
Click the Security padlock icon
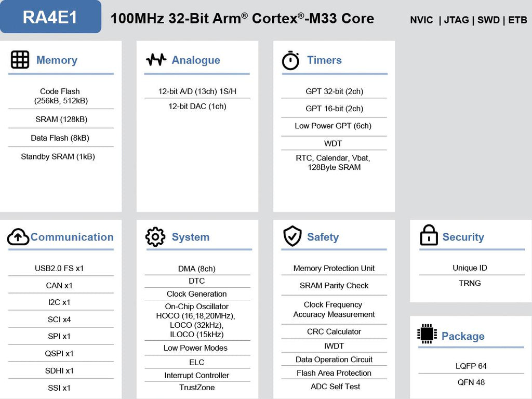click(429, 235)
